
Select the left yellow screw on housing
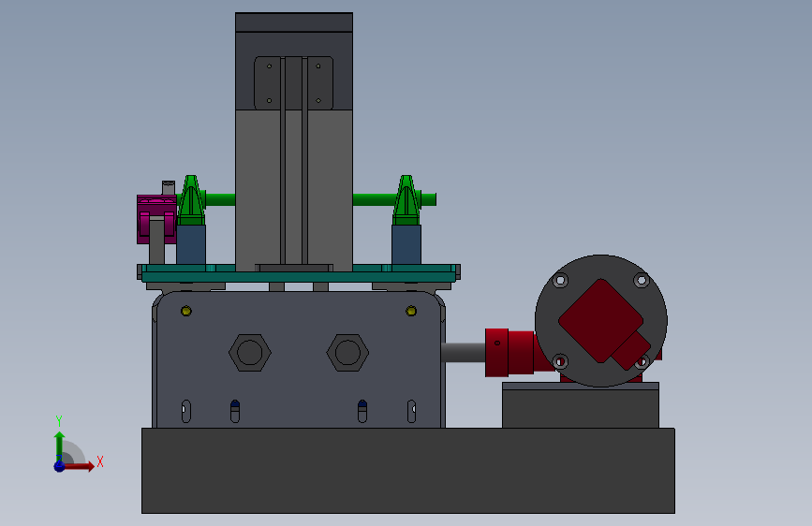[x=186, y=311]
